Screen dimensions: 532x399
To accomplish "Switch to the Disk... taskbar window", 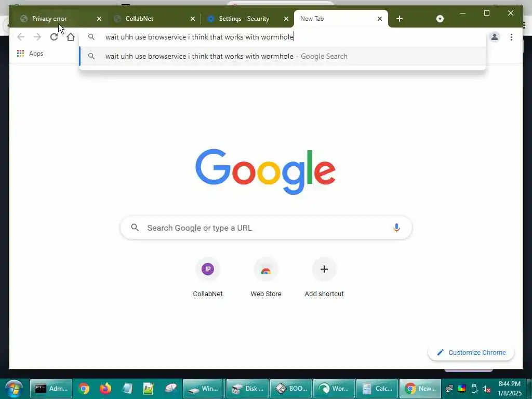I will point(247,389).
